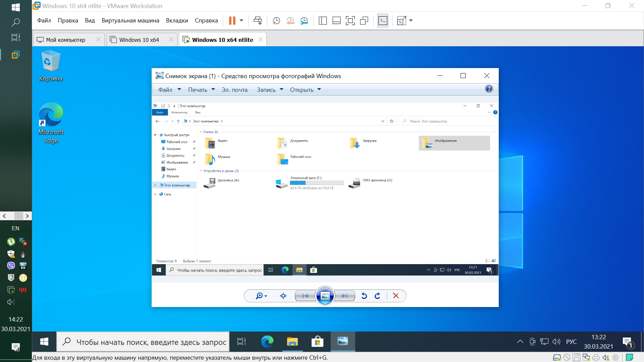The image size is (644, 362).
Task: Switch to Windows 10 x64 tab
Action: pyautogui.click(x=139, y=40)
